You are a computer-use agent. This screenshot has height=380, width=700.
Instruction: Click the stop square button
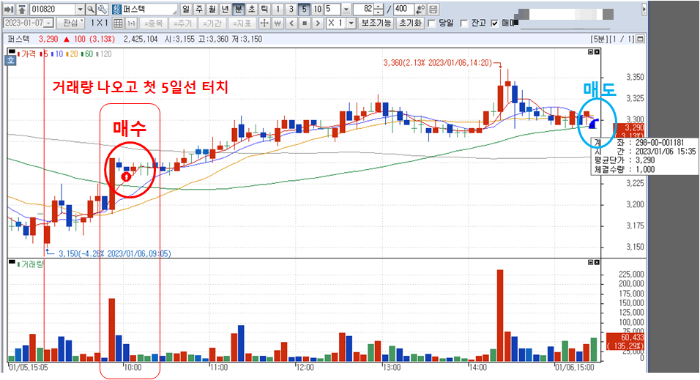point(304,23)
